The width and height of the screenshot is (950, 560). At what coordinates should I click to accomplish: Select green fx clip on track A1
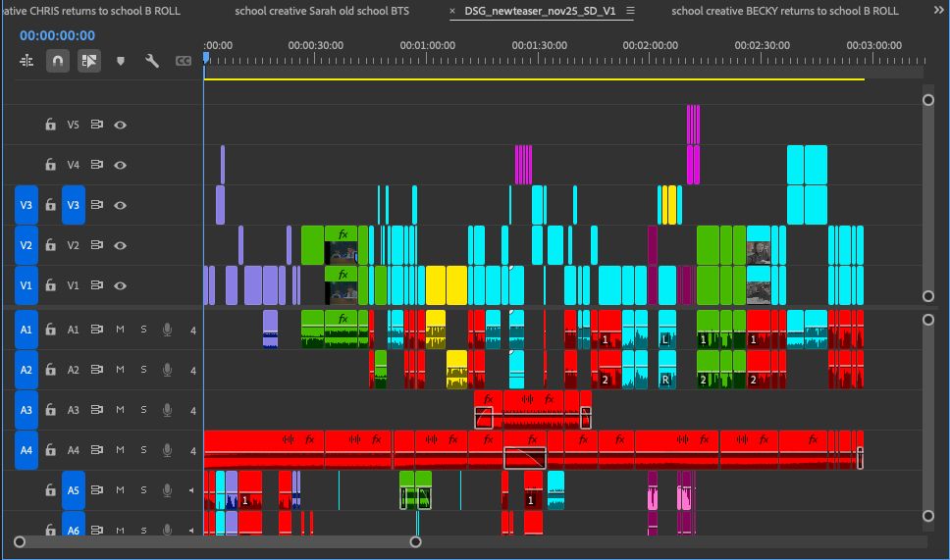[342, 330]
